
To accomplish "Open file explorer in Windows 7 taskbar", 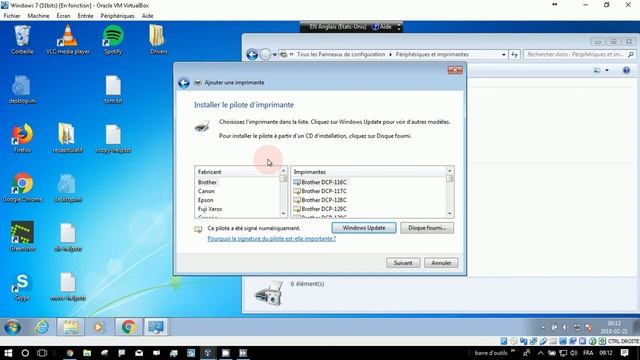I will pos(71,327).
